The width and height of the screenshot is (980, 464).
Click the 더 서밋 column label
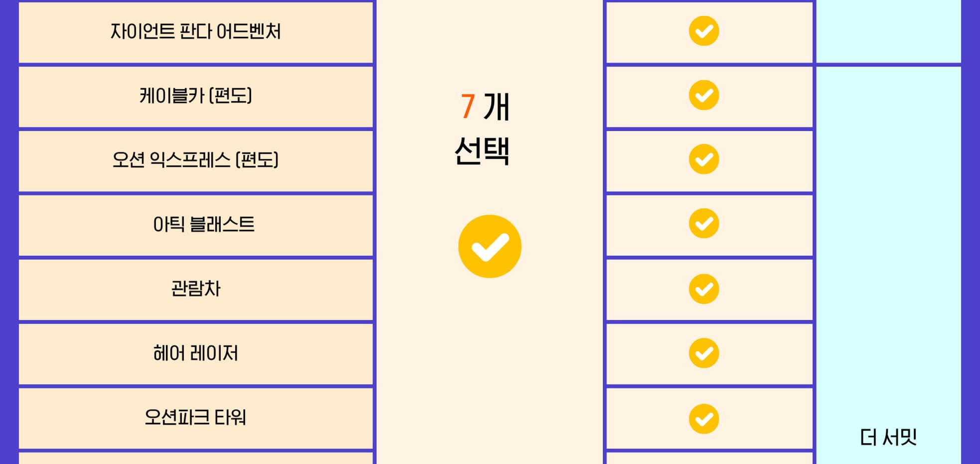pyautogui.click(x=888, y=438)
